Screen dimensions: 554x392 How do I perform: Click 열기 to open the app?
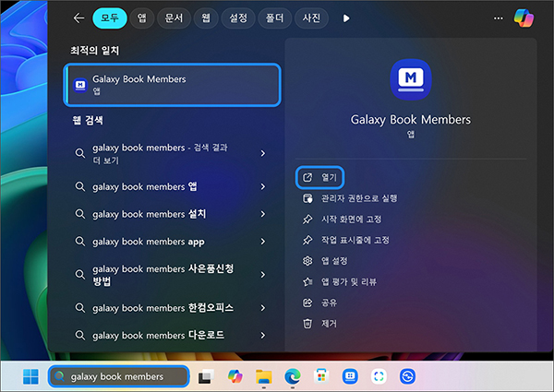(x=319, y=177)
